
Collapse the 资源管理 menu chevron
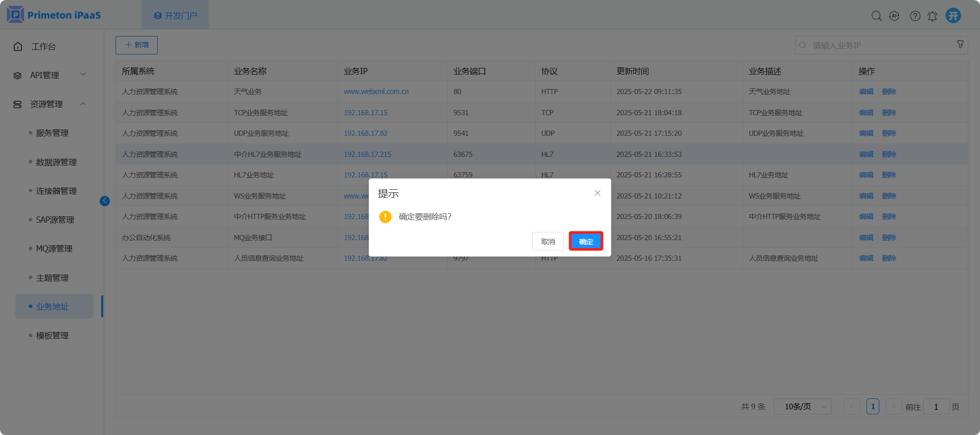[x=83, y=104]
